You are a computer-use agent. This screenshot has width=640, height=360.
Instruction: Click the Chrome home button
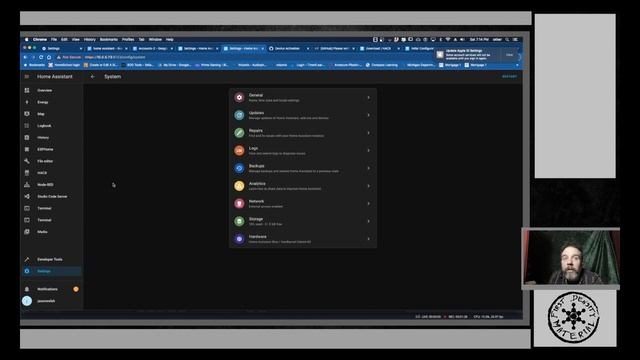[49, 57]
